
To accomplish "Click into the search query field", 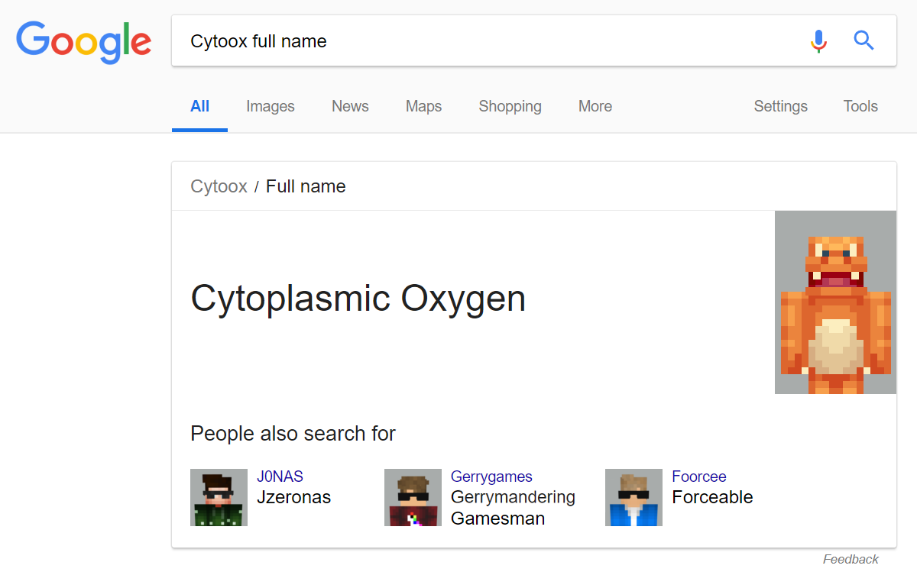I will click(489, 41).
